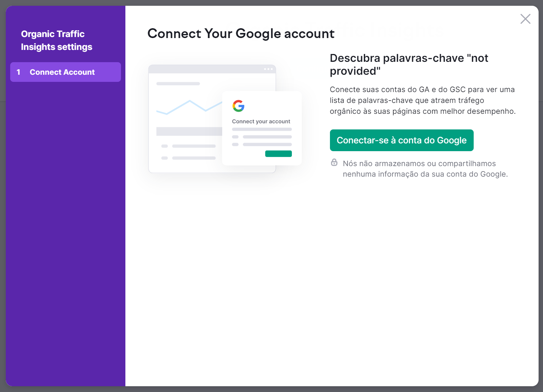This screenshot has height=392, width=543.
Task: Click the Connect your account label on the card
Action: point(261,121)
